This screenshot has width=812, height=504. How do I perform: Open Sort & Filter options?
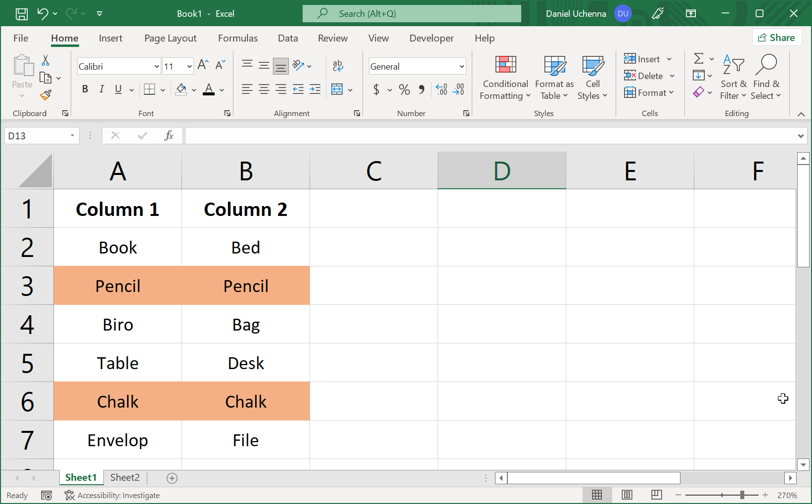pos(733,78)
